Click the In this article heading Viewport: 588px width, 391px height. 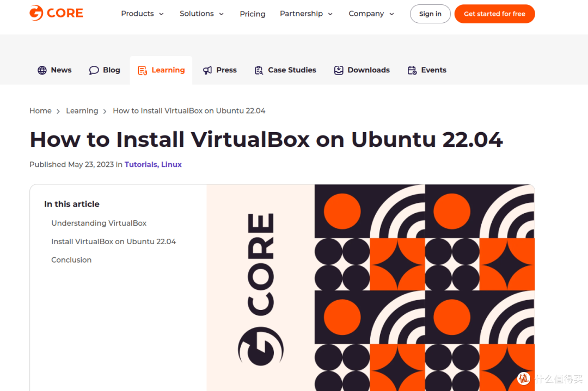click(72, 204)
